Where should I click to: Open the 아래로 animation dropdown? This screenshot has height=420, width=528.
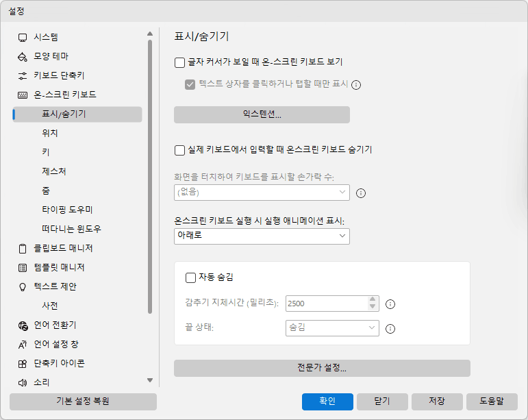tap(262, 236)
